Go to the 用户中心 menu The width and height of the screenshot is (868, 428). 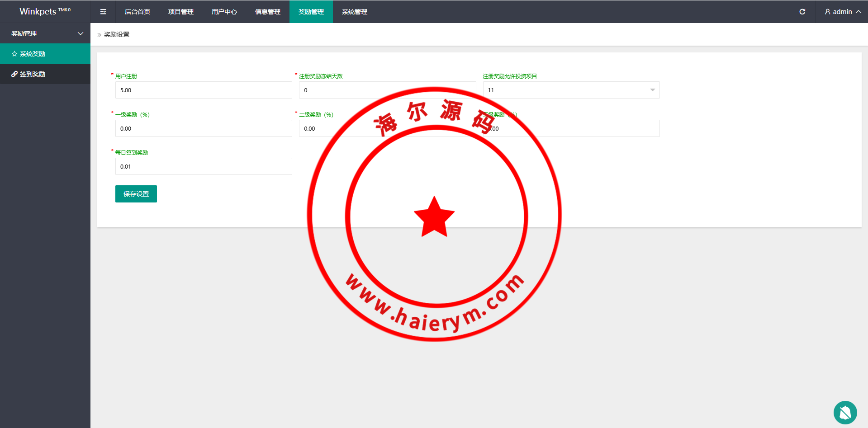pos(224,12)
